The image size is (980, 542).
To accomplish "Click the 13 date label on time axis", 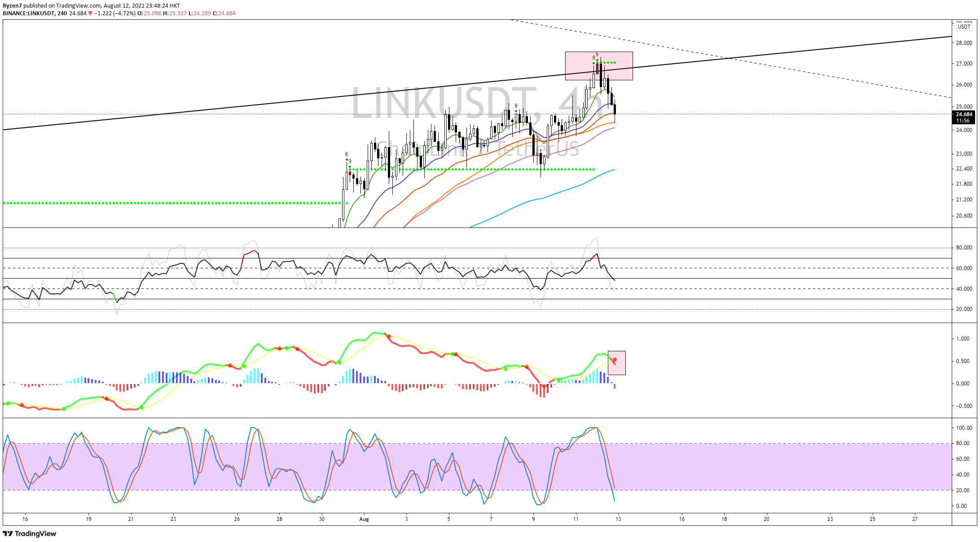I will coord(618,519).
